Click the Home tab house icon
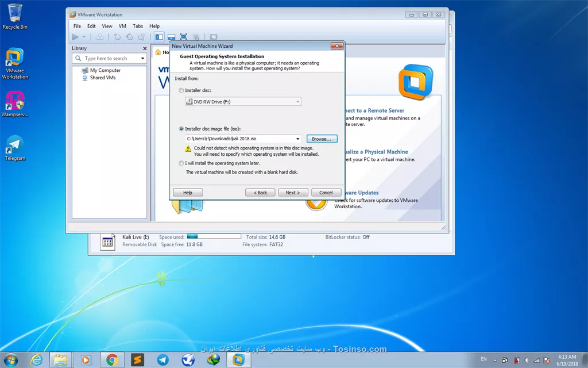The image size is (588, 368). pyautogui.click(x=158, y=52)
